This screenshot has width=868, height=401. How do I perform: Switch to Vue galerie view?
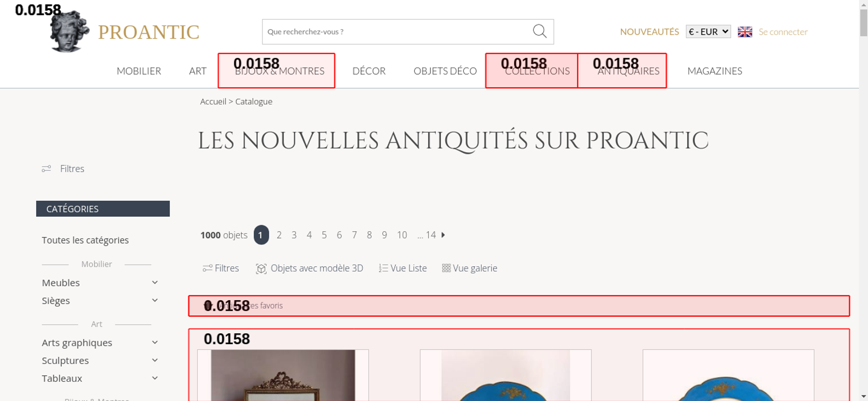coord(470,268)
